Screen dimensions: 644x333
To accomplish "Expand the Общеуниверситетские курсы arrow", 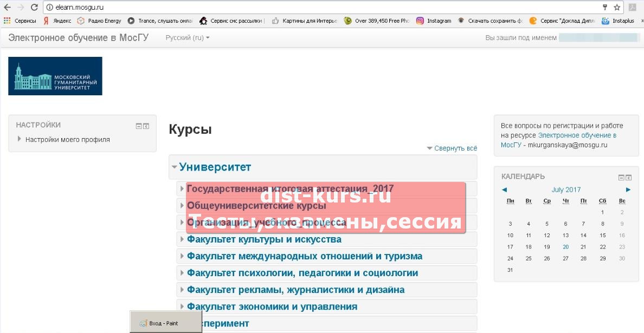I will click(182, 205).
